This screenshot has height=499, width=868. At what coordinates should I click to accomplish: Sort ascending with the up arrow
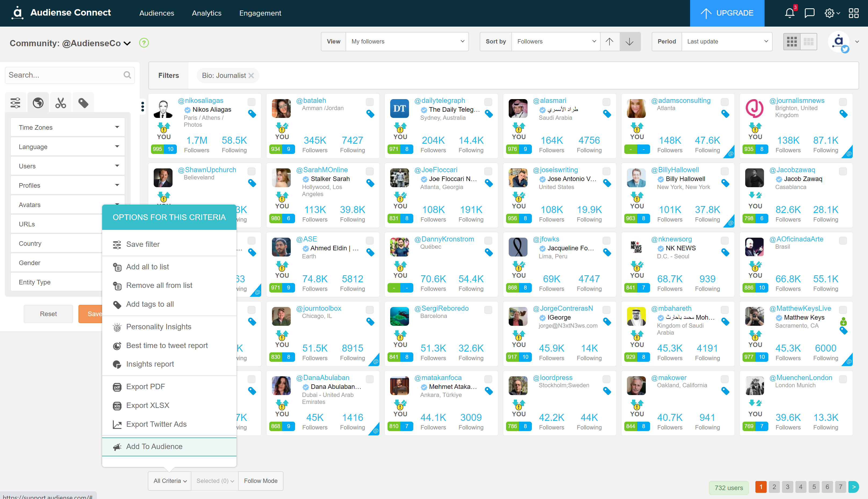pyautogui.click(x=609, y=41)
